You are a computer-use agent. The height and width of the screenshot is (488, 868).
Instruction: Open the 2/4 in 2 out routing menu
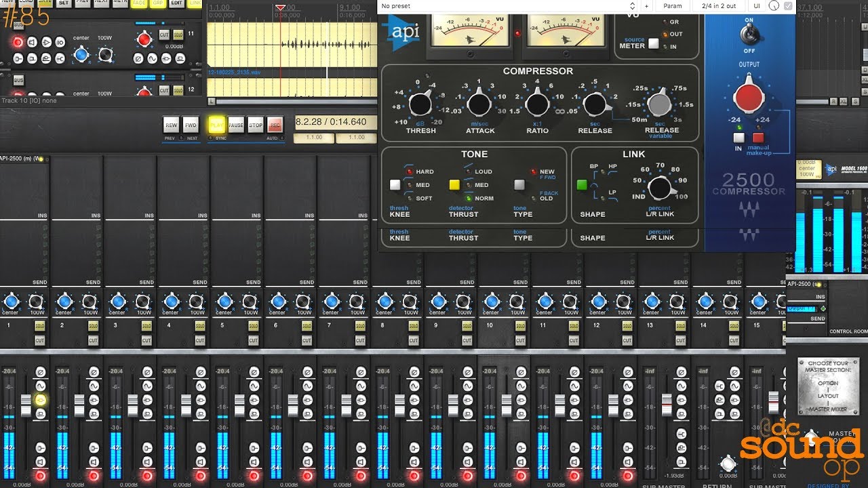click(x=719, y=6)
